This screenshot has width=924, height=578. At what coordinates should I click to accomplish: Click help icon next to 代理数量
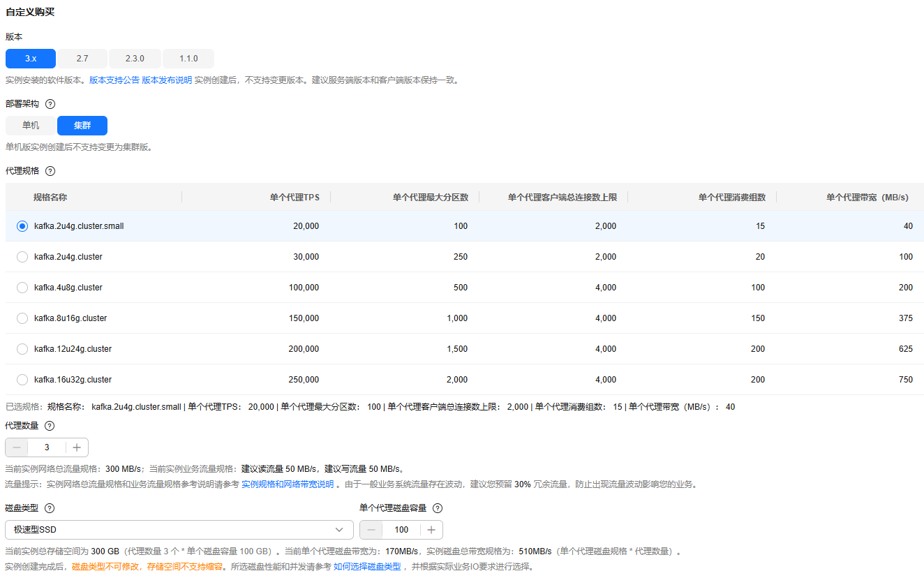tap(50, 426)
